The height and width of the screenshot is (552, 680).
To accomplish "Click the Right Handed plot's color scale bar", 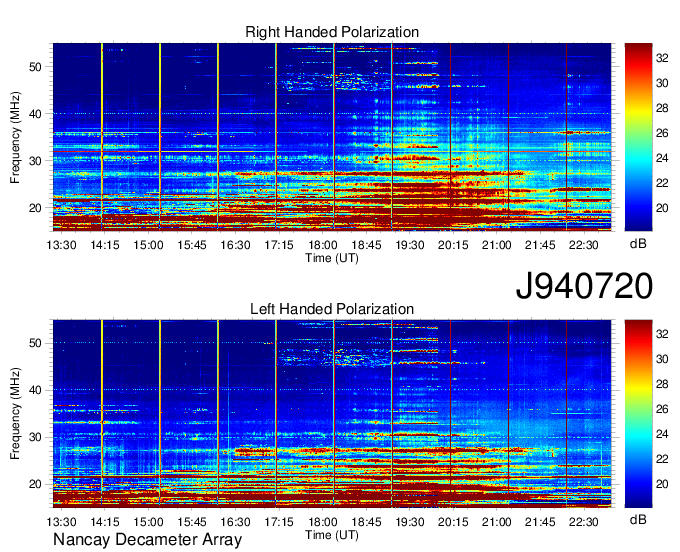I will tap(638, 137).
